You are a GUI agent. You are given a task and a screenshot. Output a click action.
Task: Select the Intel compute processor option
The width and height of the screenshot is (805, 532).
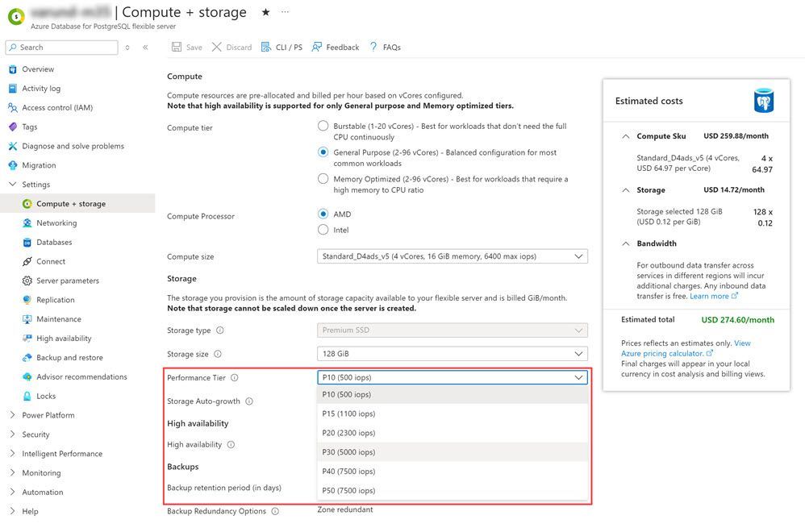(x=323, y=230)
